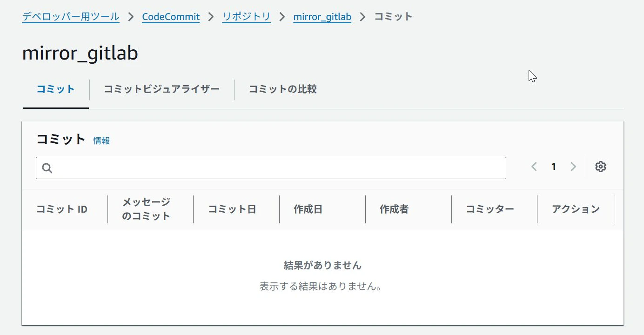Go to the previous page of commits
The height and width of the screenshot is (335, 644).
point(534,167)
